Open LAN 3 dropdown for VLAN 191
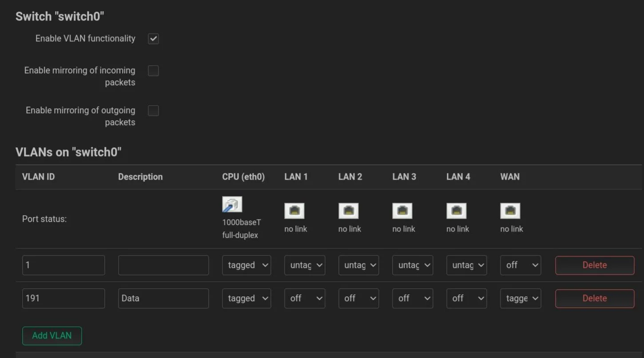 413,299
